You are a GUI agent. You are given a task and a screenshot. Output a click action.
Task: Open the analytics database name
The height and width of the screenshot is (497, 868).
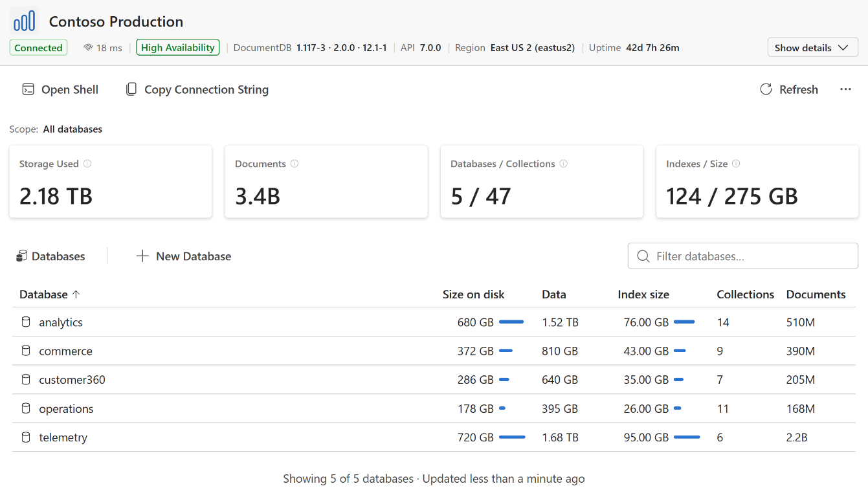click(61, 322)
